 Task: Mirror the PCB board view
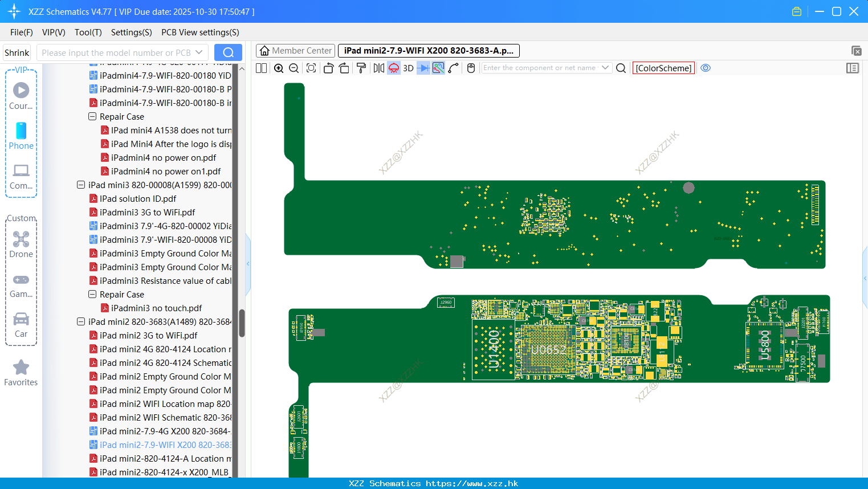coord(379,68)
